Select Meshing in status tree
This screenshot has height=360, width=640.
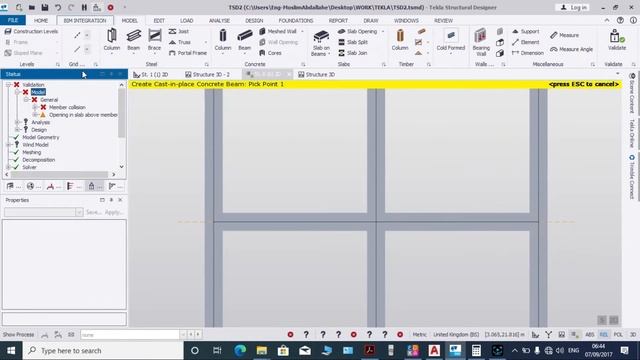tap(32, 152)
